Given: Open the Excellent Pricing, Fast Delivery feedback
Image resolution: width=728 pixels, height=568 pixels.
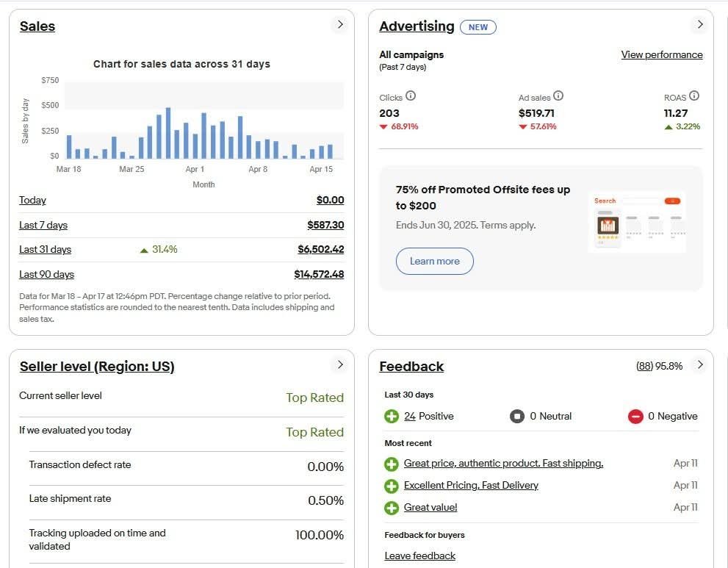Looking at the screenshot, I should pos(471,485).
